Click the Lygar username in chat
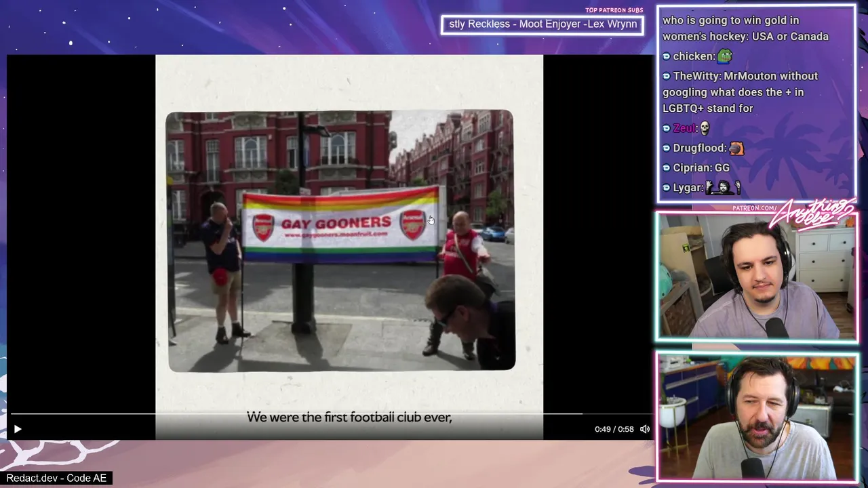Image resolution: width=868 pixels, height=488 pixels. tap(688, 188)
